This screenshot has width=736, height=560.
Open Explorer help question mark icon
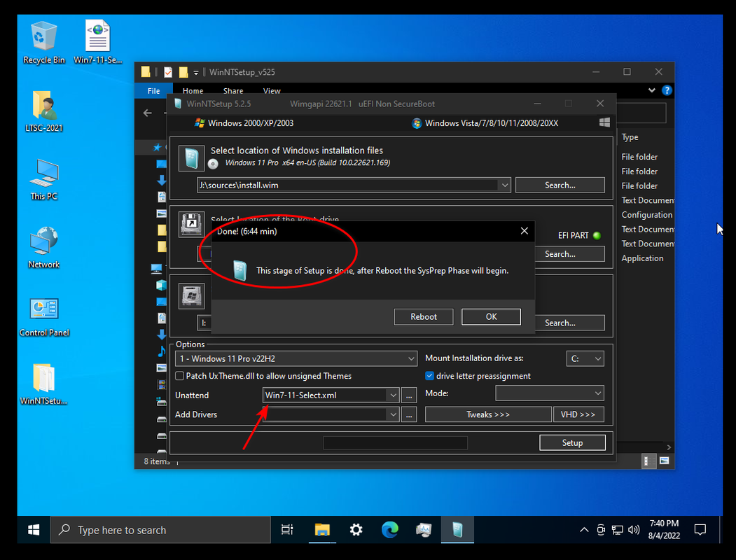667,90
